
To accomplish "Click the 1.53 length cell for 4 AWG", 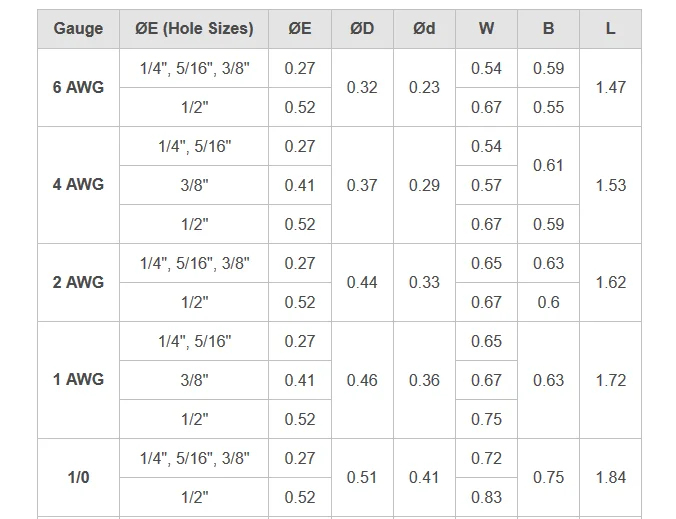I will [610, 185].
